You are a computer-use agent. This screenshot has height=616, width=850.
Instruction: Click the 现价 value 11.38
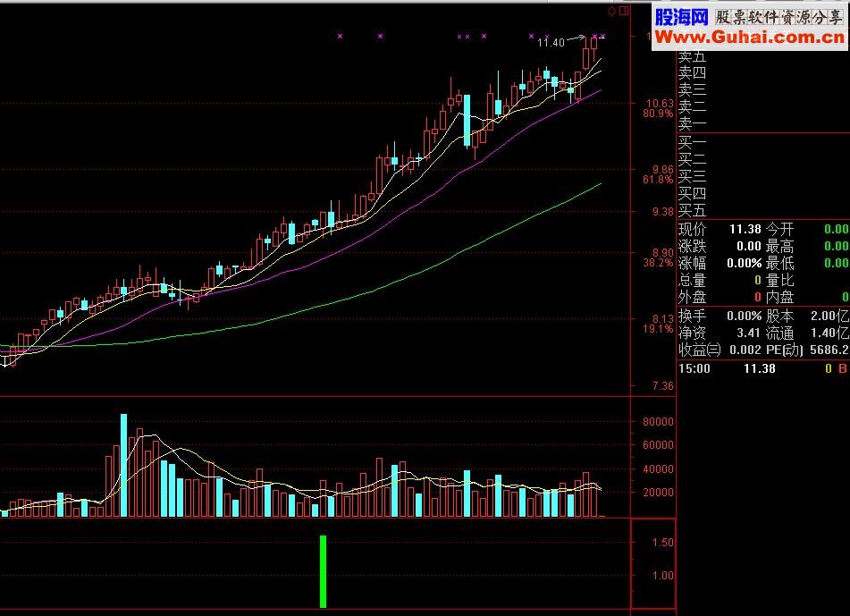(745, 230)
